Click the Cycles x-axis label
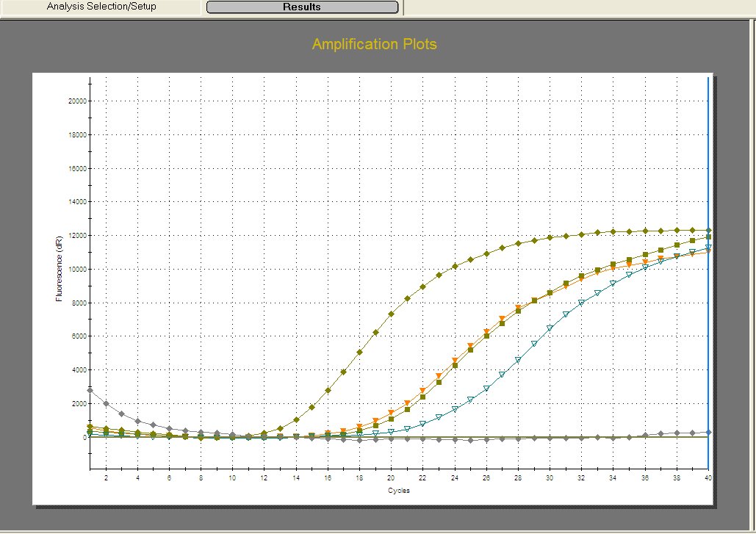This screenshot has width=756, height=534. (x=398, y=490)
